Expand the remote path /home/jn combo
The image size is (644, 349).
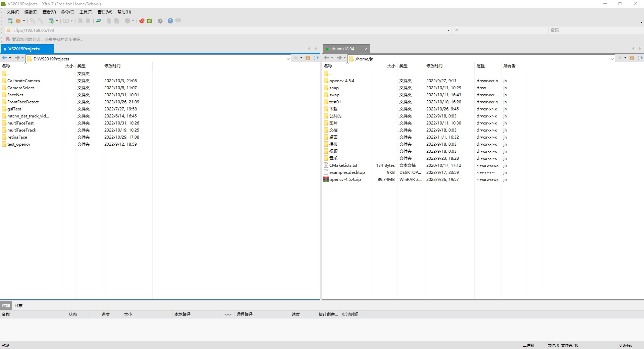click(x=612, y=59)
